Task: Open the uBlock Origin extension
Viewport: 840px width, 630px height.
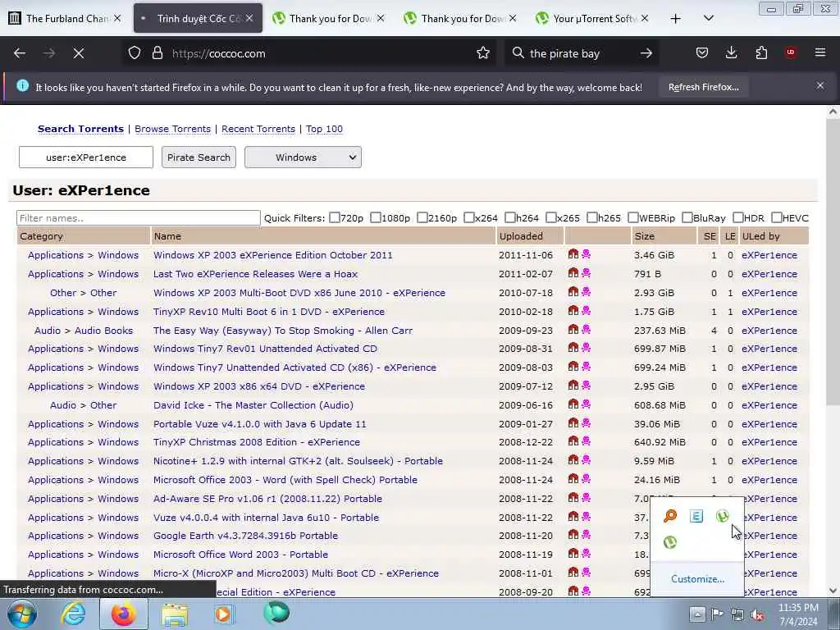Action: [791, 52]
